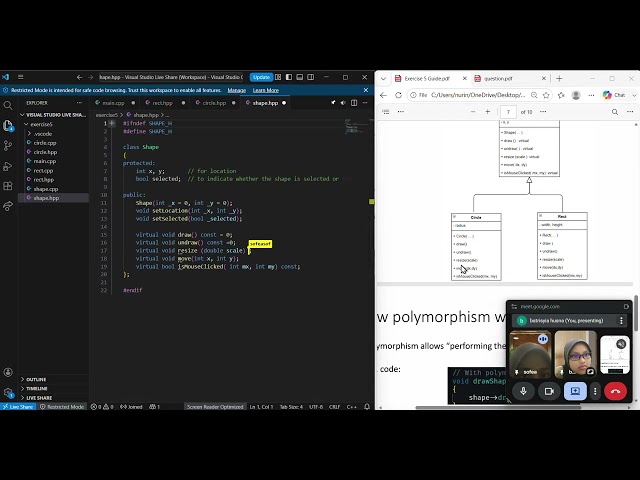Split the editor to the right

click(x=354, y=103)
